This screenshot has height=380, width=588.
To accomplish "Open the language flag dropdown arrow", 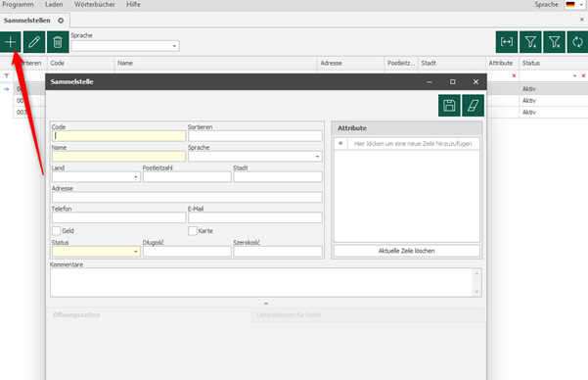I will click(x=581, y=5).
